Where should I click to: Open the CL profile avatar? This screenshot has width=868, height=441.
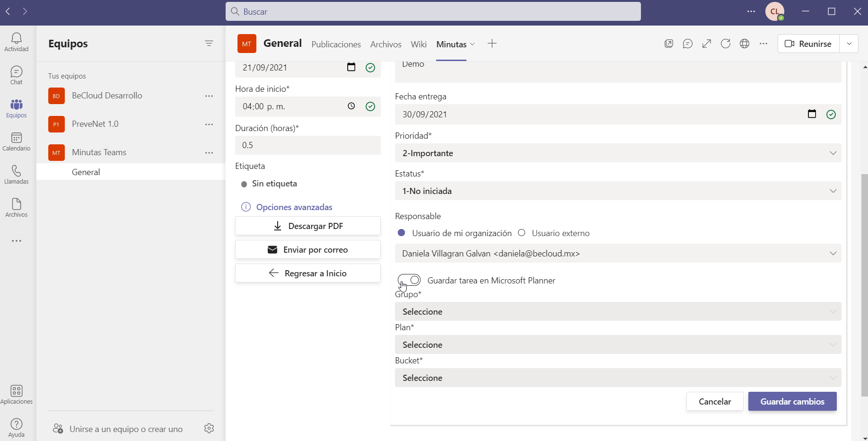tap(775, 11)
